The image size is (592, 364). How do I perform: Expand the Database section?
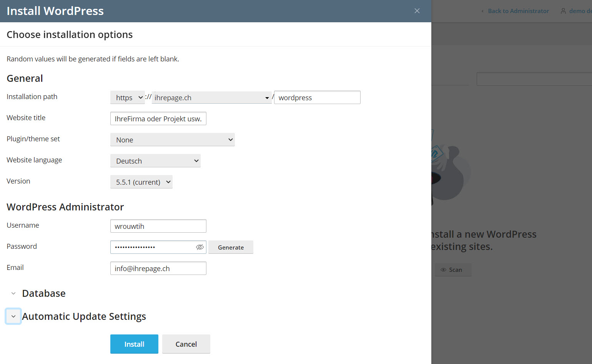pyautogui.click(x=13, y=293)
